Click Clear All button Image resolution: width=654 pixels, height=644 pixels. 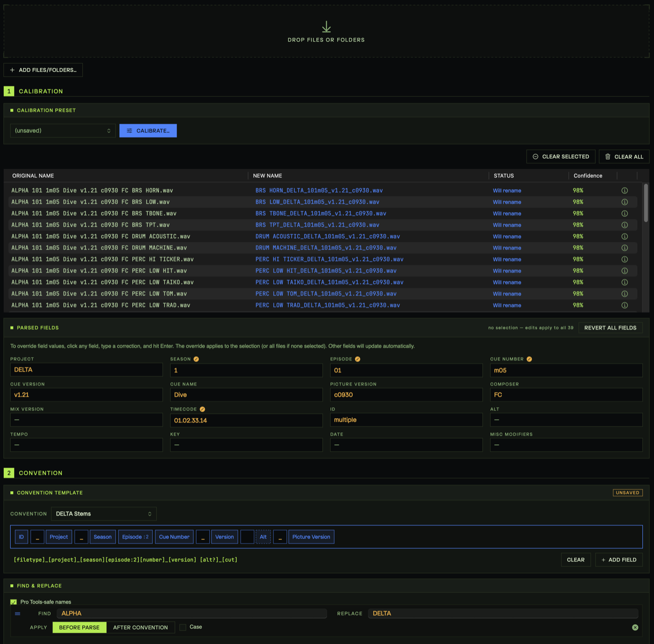coord(624,157)
